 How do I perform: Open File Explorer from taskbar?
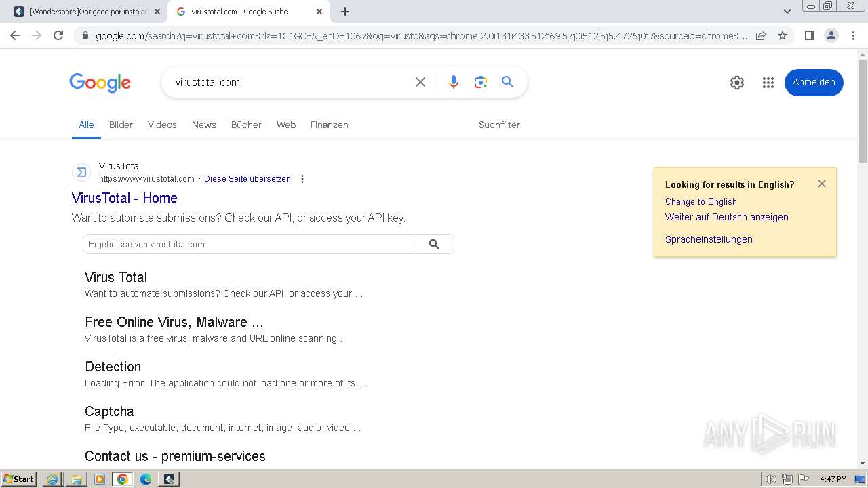tap(76, 479)
